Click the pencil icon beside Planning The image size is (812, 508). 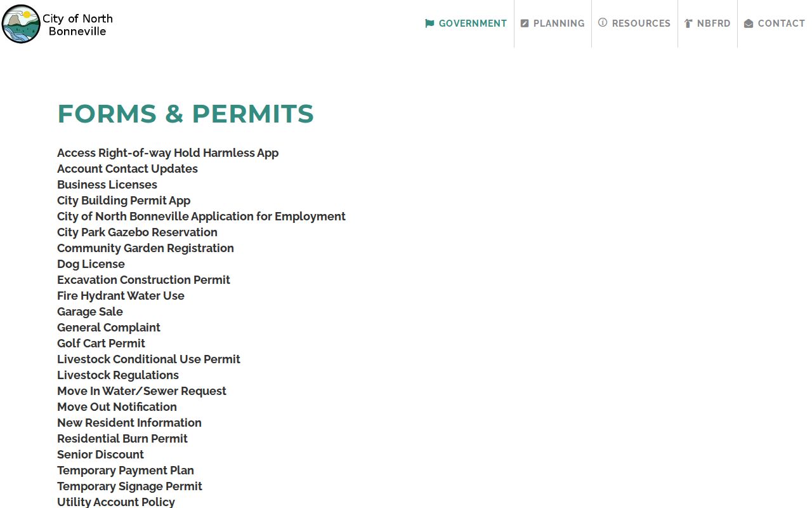[x=525, y=23]
